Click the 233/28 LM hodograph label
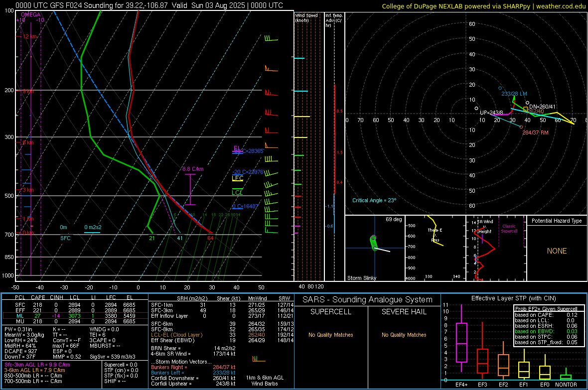588x390 pixels. pyautogui.click(x=514, y=94)
